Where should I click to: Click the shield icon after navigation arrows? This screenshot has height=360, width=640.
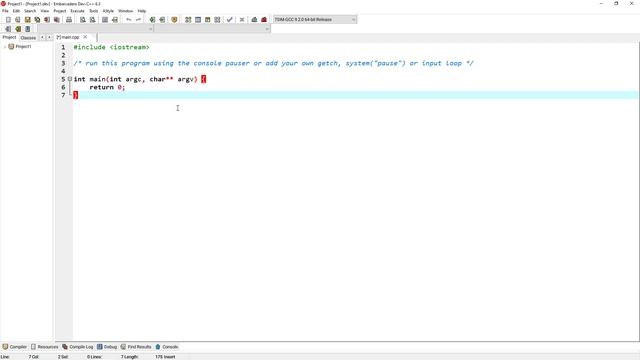[174, 20]
